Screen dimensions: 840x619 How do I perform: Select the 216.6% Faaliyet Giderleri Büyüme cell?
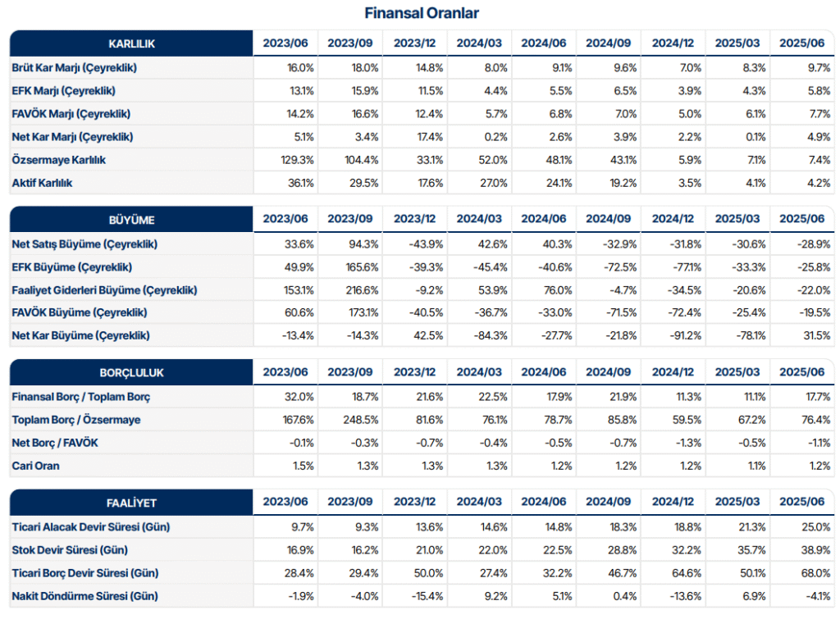tap(361, 290)
